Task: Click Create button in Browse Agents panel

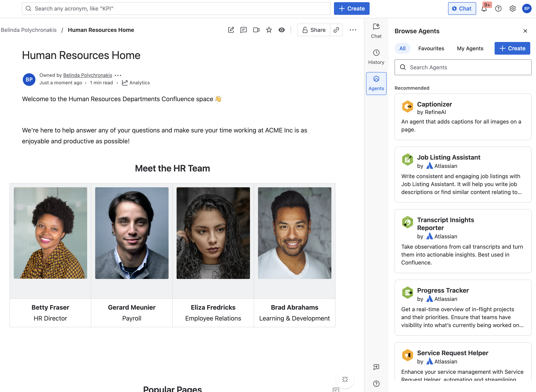Action: [512, 49]
